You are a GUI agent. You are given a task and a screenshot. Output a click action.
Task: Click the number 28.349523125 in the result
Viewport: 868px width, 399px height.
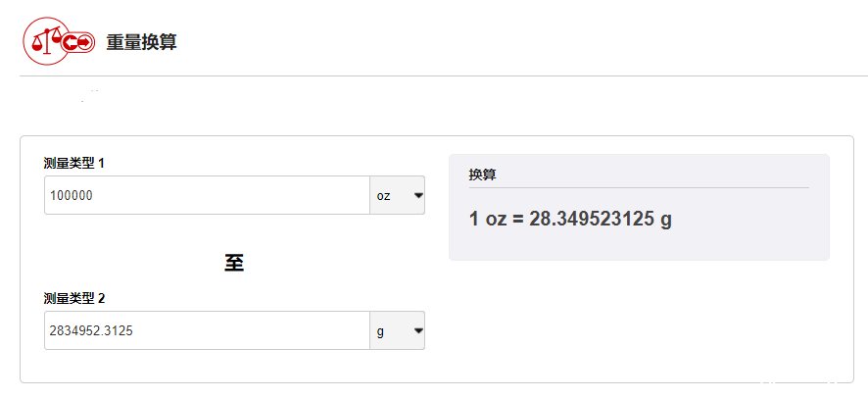coord(592,220)
